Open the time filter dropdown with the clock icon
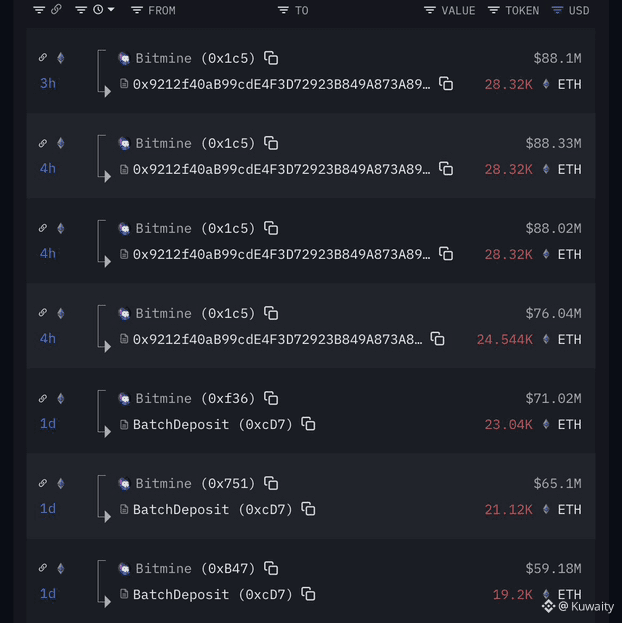Viewport: 622px width, 623px height. 103,10
